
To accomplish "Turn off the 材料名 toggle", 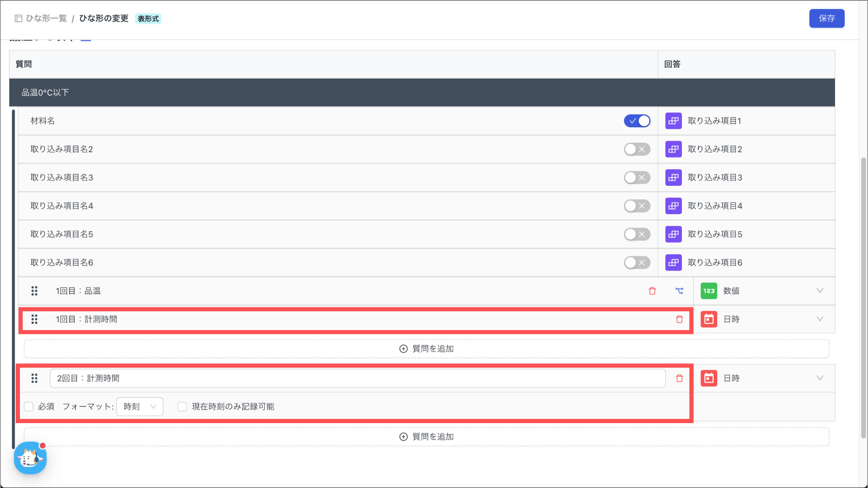I will click(x=637, y=121).
